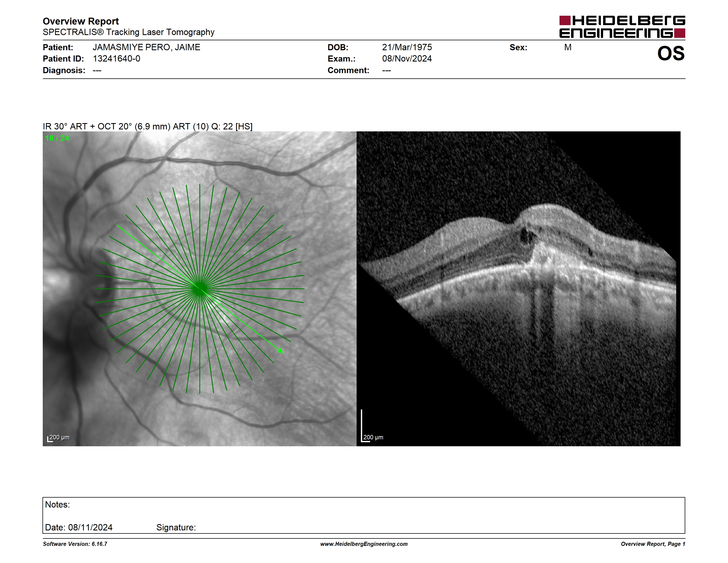The height and width of the screenshot is (563, 728).
Task: Click the Comment field label
Action: tap(348, 70)
